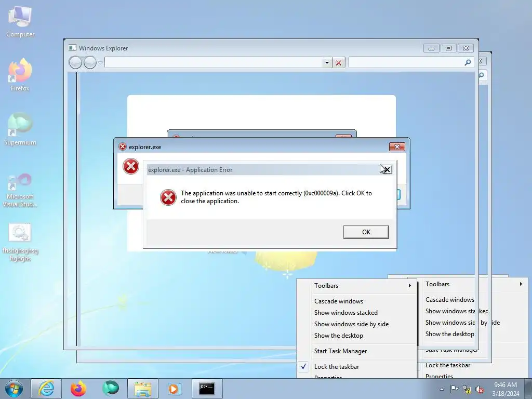Click OK in the Application Error dialog
The image size is (532, 399).
point(366,232)
